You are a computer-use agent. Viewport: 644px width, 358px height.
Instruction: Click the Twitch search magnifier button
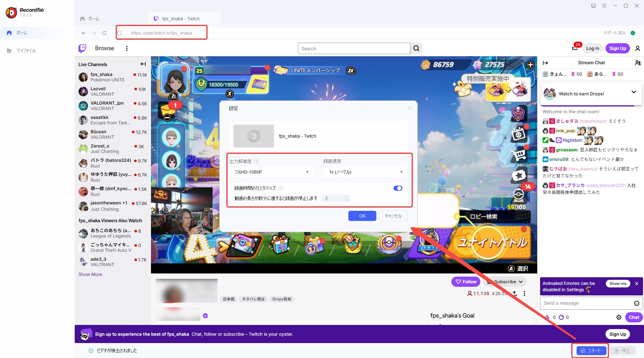pyautogui.click(x=416, y=48)
